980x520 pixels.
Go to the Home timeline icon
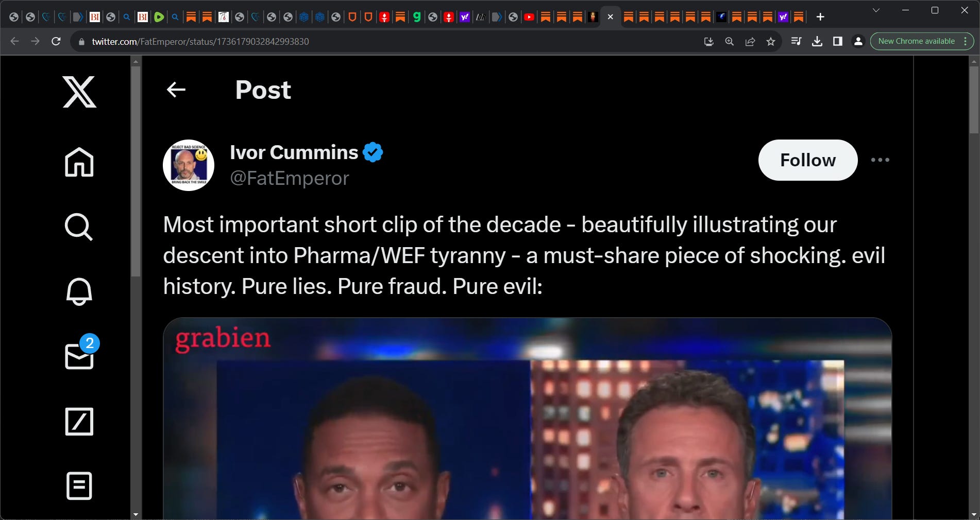click(79, 162)
